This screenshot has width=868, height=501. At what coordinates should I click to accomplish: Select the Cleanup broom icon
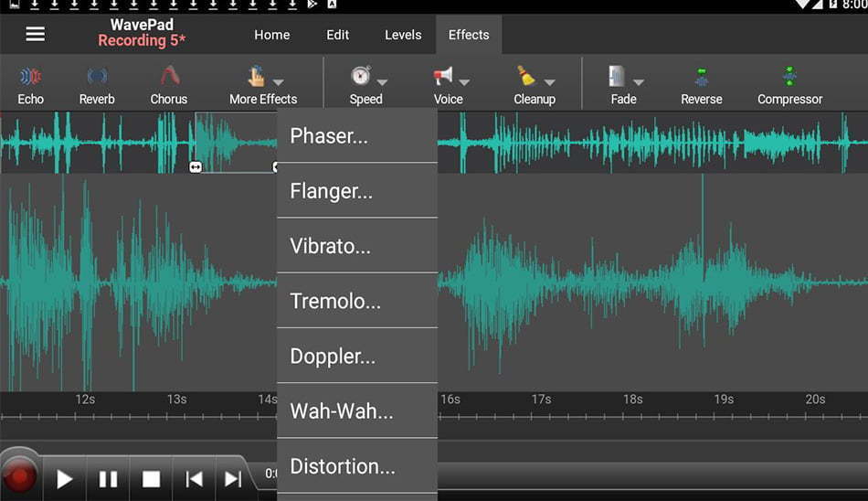[526, 76]
